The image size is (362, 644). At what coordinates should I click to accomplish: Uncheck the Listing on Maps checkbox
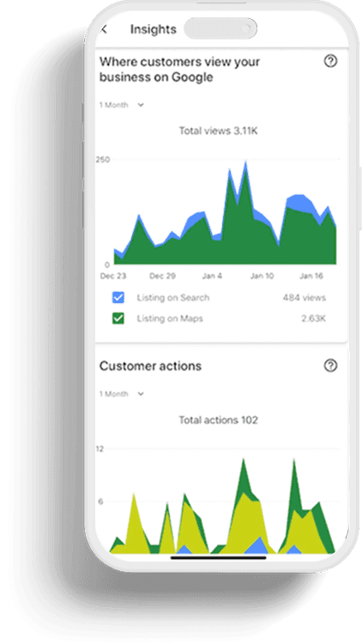118,319
